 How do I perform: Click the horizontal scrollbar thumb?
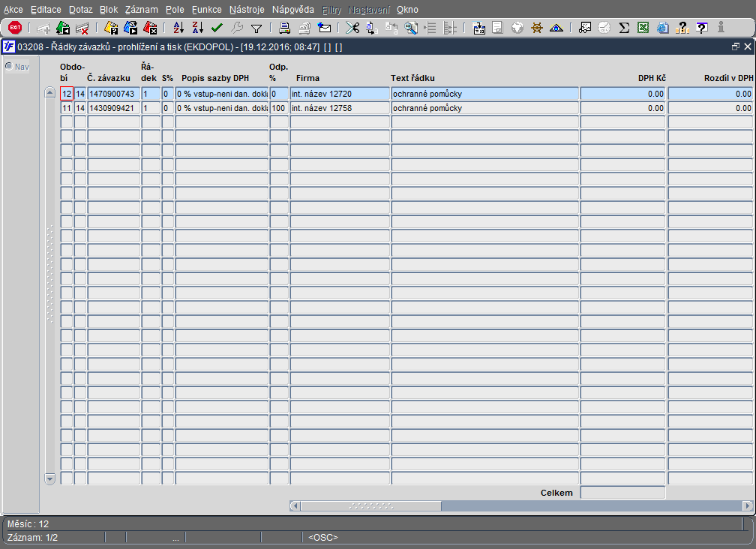coord(370,505)
